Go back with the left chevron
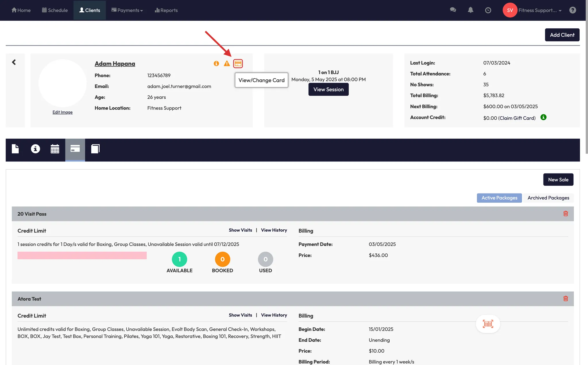588x365 pixels. click(x=14, y=62)
